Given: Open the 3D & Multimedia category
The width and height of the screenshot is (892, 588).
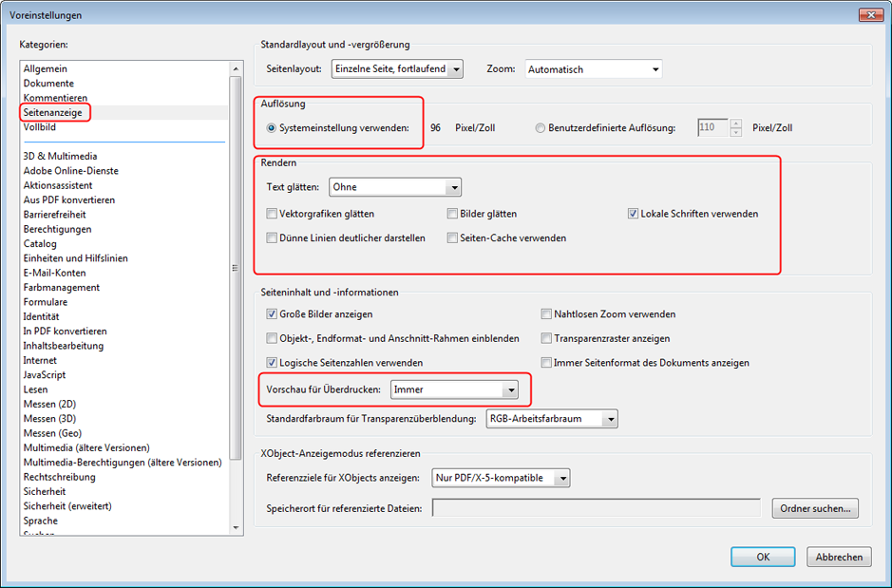Looking at the screenshot, I should coord(60,157).
